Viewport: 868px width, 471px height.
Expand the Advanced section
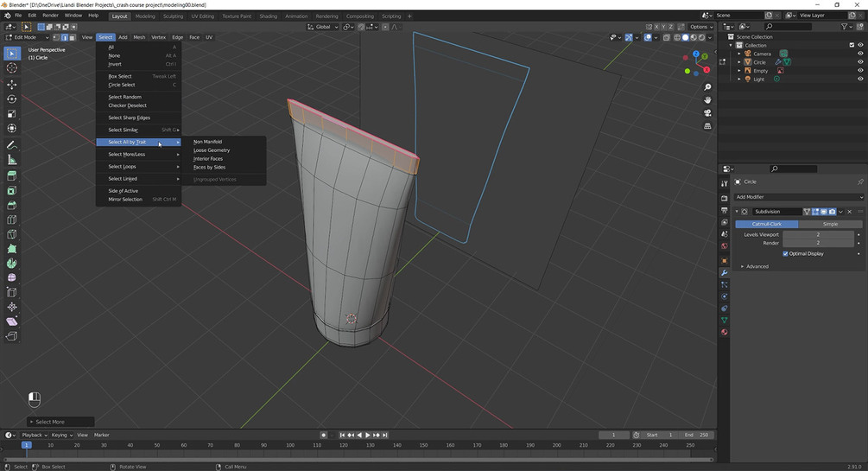(x=757, y=266)
